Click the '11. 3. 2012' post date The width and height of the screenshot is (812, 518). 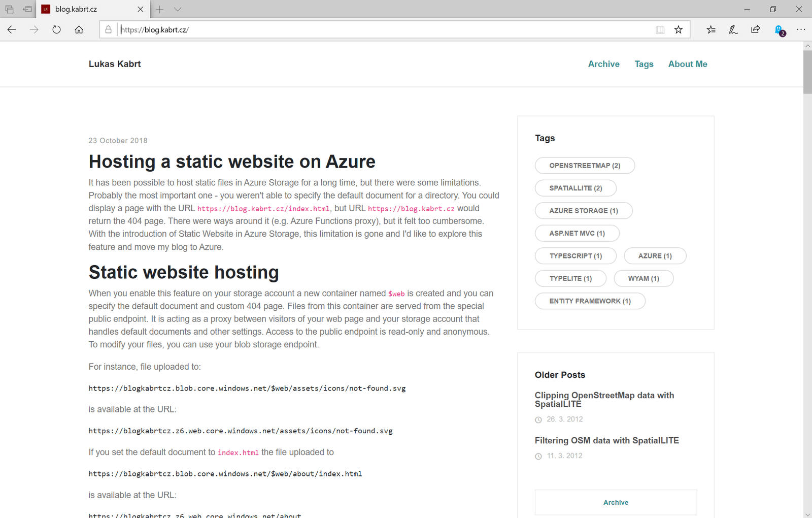click(564, 456)
